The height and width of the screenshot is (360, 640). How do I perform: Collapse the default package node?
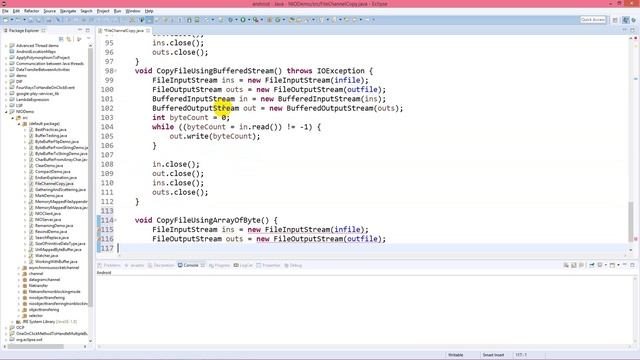[19, 123]
